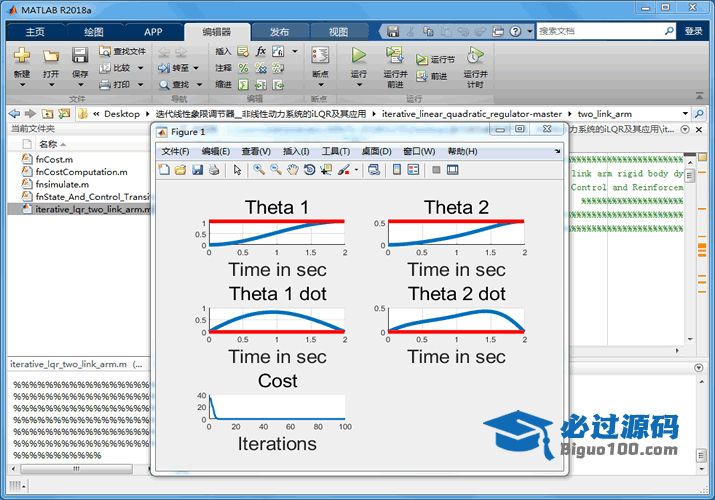
Task: Select the Rotate 3D tool
Action: [x=309, y=170]
